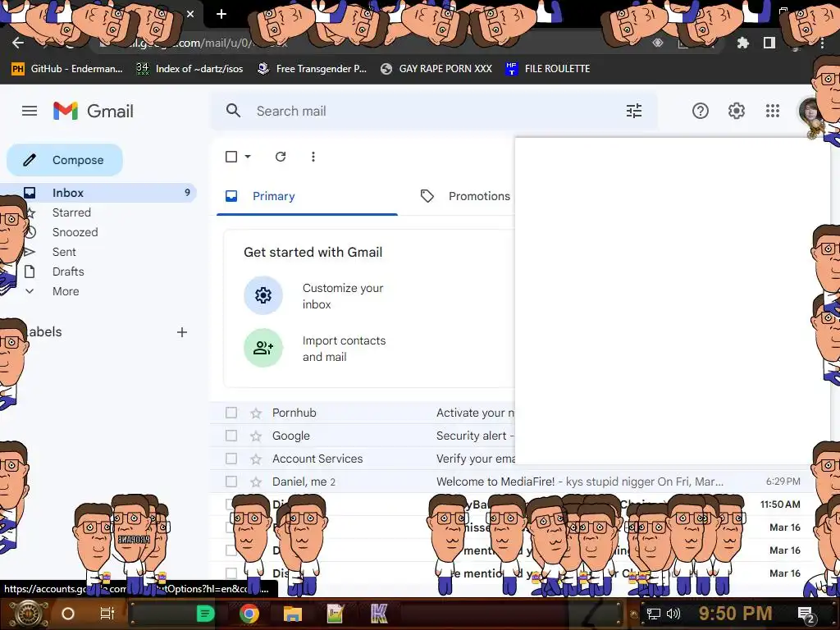Open the notification center icon
840x630 pixels.
(806, 614)
